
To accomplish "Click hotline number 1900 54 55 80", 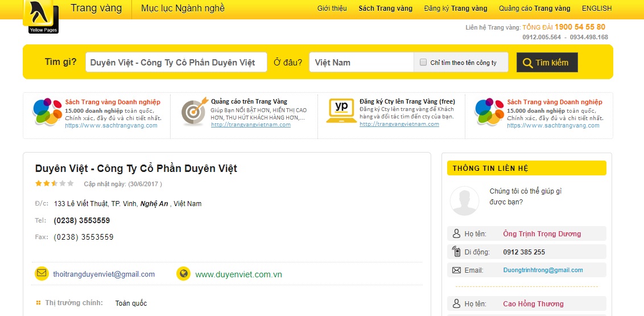I will pos(580,27).
